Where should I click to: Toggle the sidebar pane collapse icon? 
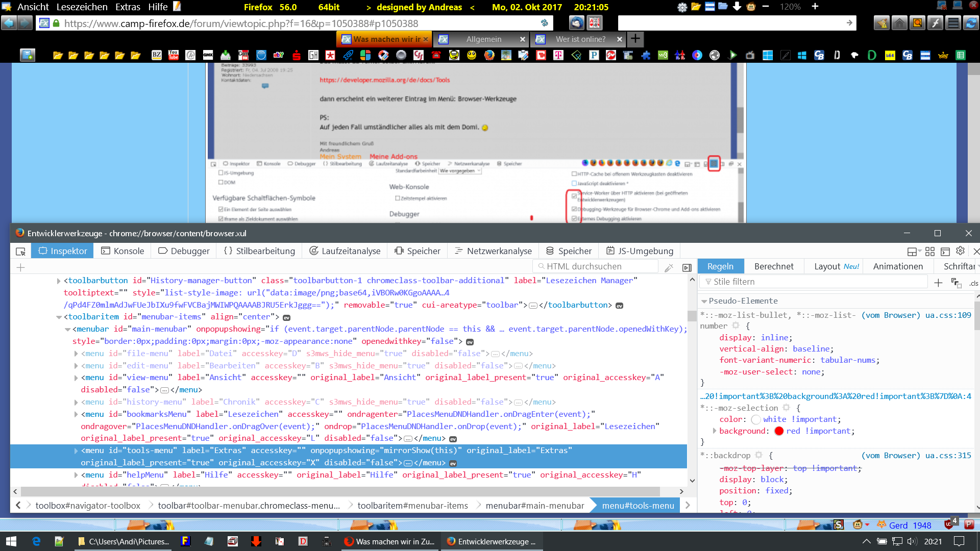coord(687,267)
